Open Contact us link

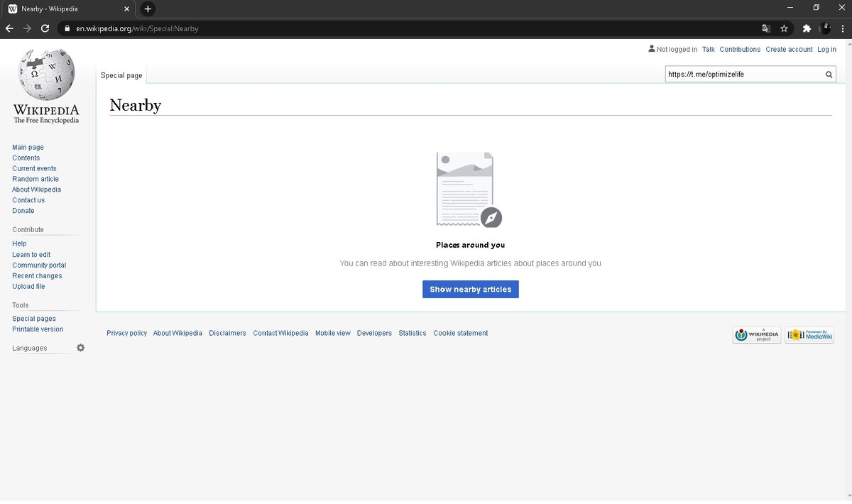(28, 201)
